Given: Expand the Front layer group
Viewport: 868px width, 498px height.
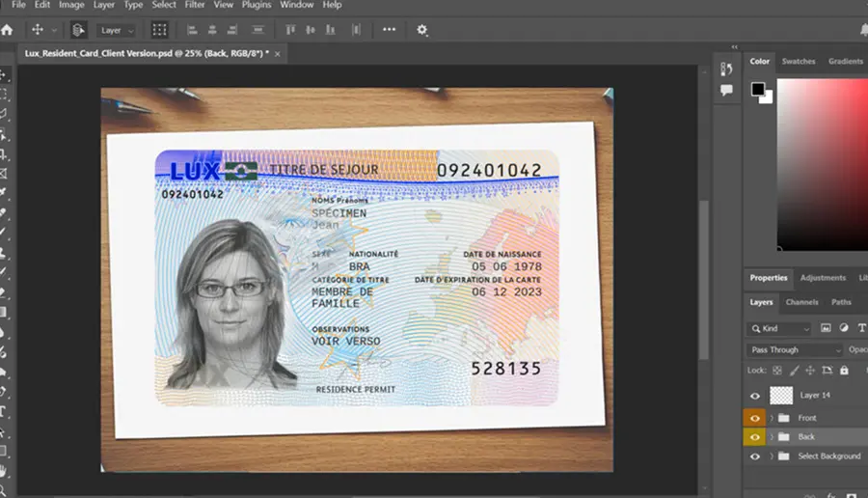Looking at the screenshot, I should (772, 418).
